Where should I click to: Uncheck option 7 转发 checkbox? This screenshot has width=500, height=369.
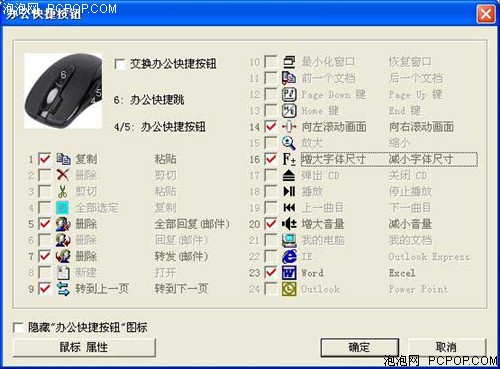click(x=44, y=256)
